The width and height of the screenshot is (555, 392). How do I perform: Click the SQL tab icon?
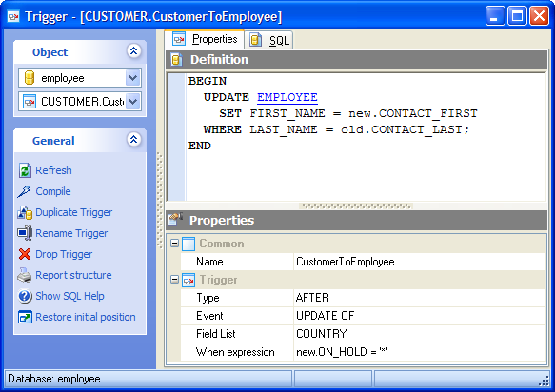[255, 40]
